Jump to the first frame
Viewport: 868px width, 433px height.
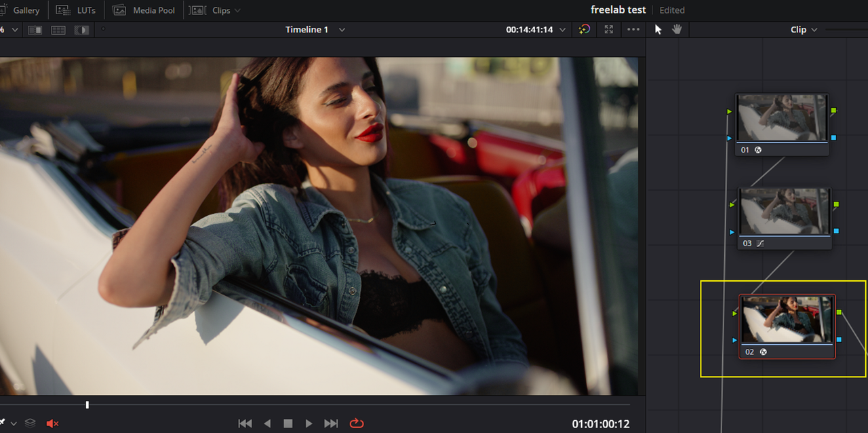[x=245, y=423]
